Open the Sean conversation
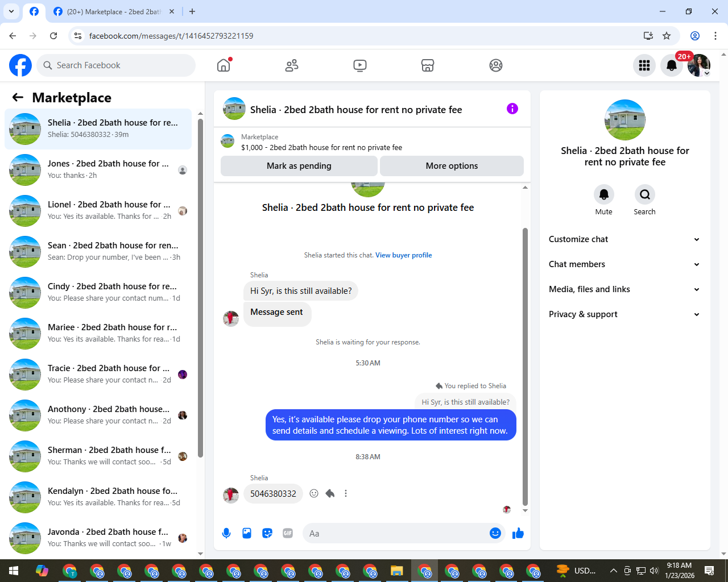Screen dimensions: 728x582 98,252
